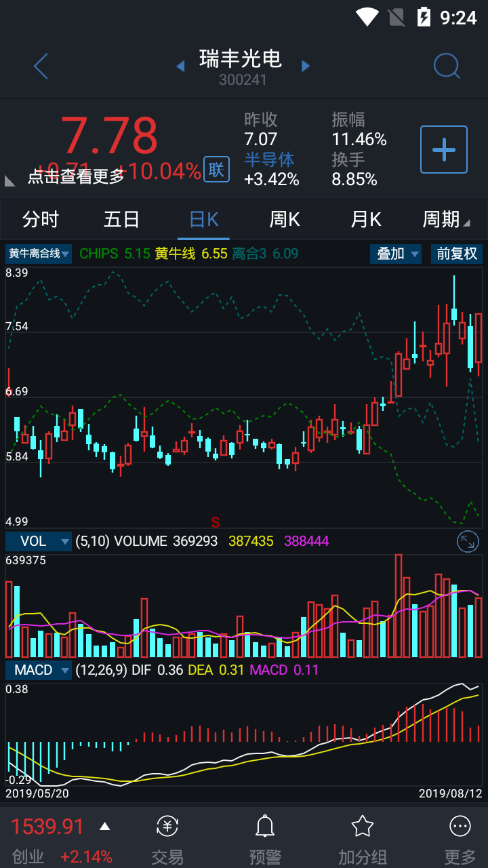Tap 昨收 value 7.07
This screenshot has height=868, width=488.
pos(261,140)
